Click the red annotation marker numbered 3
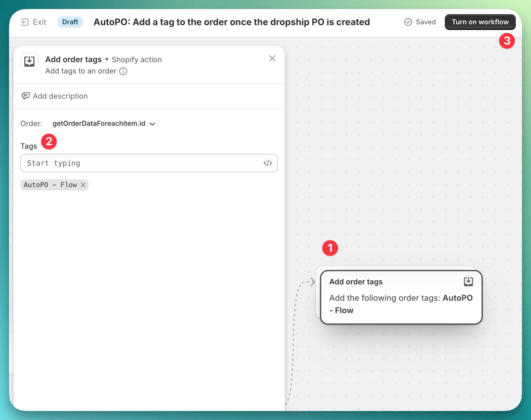531x420 pixels. pyautogui.click(x=507, y=41)
